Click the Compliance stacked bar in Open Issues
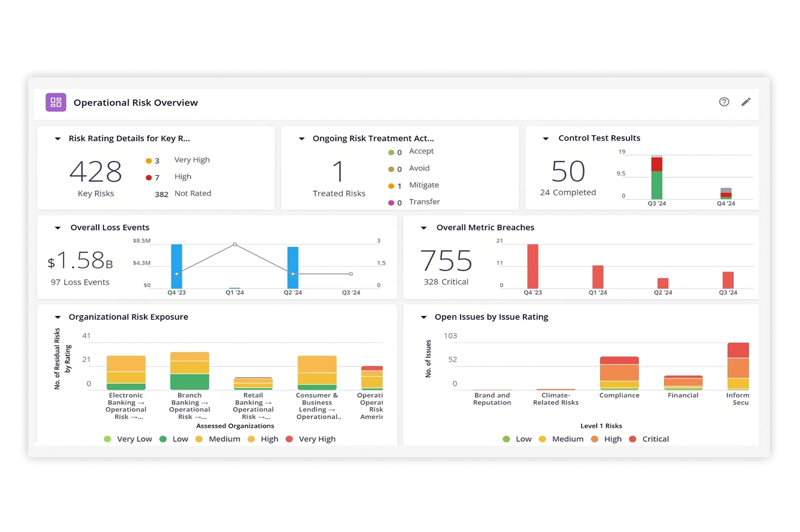Image resolution: width=800 pixels, height=532 pixels. point(619,373)
